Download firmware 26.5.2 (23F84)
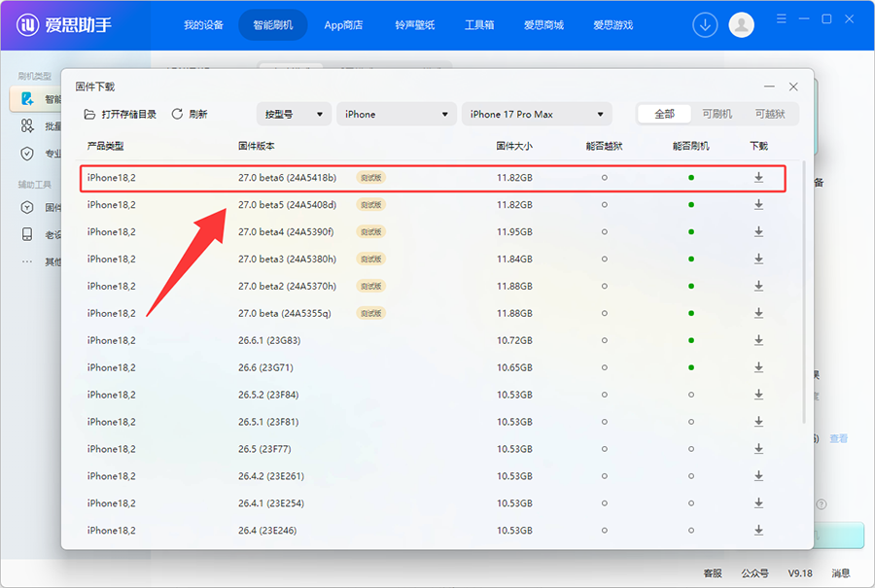 coord(758,395)
